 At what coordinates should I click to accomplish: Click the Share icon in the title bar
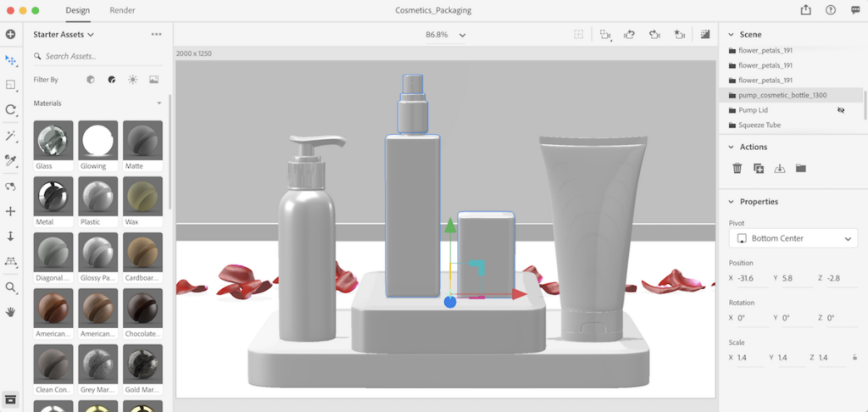pos(805,10)
